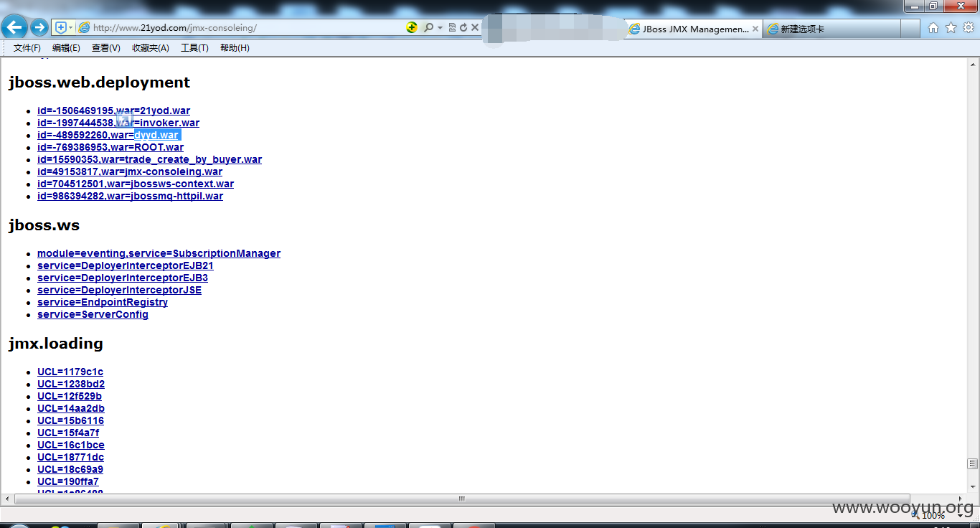Image resolution: width=980 pixels, height=528 pixels.
Task: Click the IE page icon before the URL
Action: tap(84, 28)
